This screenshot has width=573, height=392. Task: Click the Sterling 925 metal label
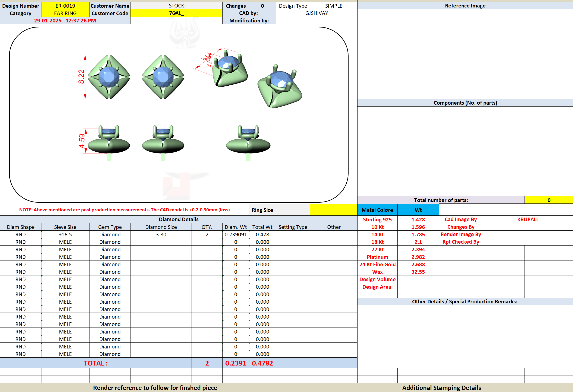(377, 219)
